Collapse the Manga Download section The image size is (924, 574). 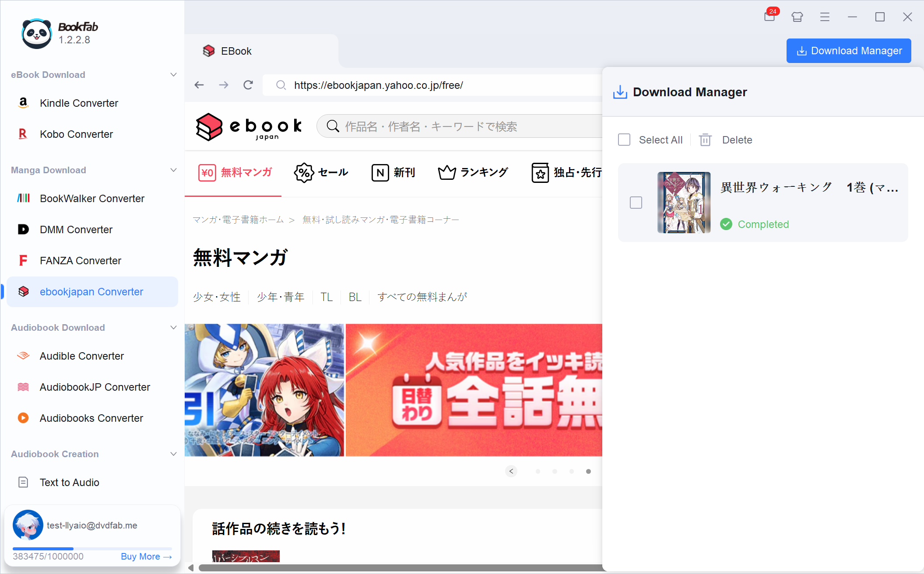(173, 170)
